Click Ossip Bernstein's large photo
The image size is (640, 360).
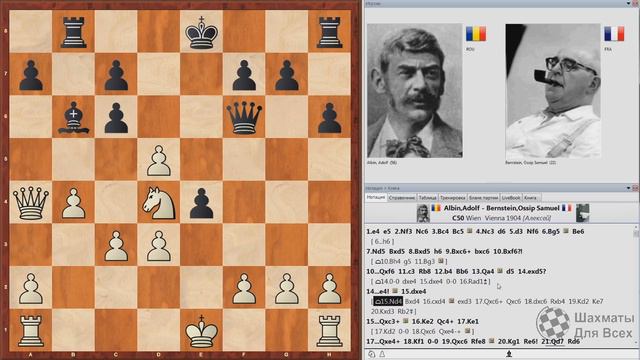click(553, 91)
